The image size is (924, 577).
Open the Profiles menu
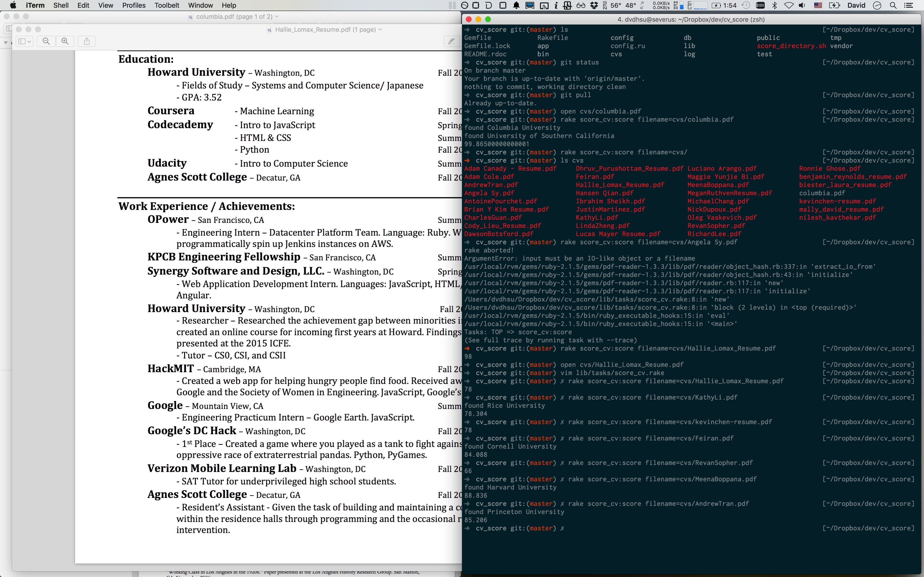[134, 5]
